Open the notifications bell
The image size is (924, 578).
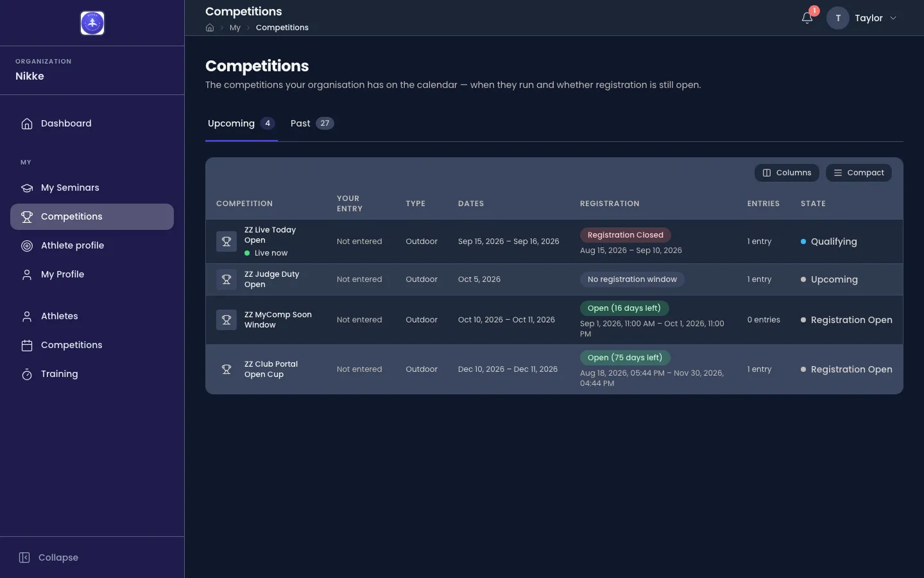807,18
